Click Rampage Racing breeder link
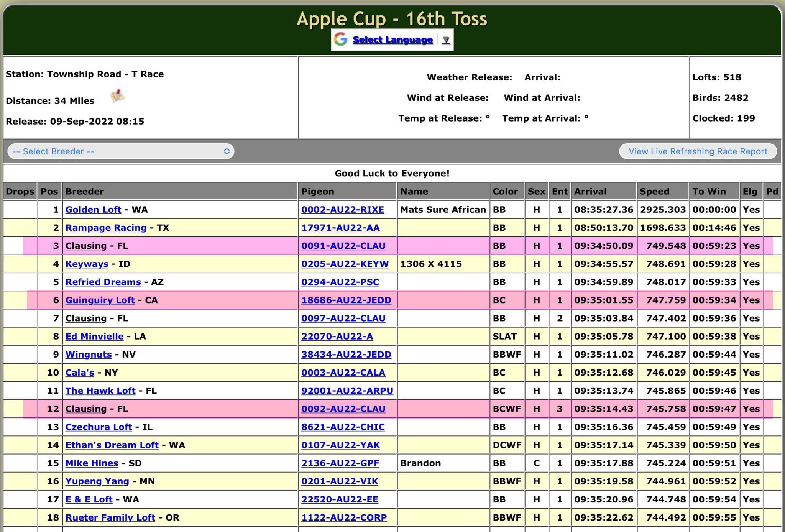785x532 pixels. point(106,228)
